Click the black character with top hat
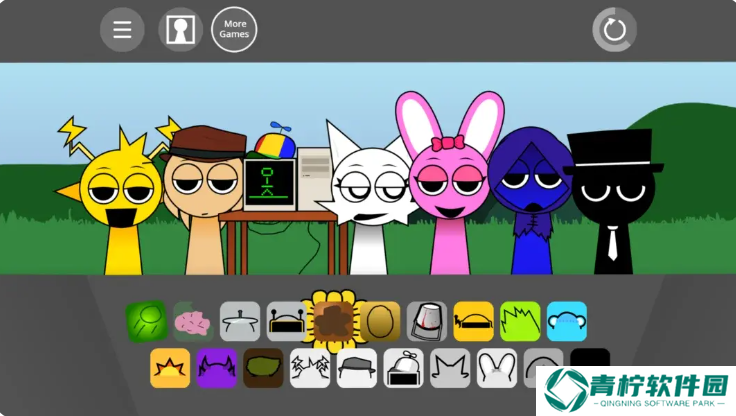 [x=614, y=202]
